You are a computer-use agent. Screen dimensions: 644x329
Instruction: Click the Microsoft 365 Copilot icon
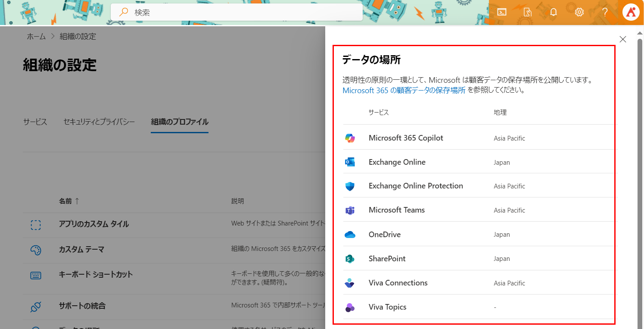(x=350, y=138)
